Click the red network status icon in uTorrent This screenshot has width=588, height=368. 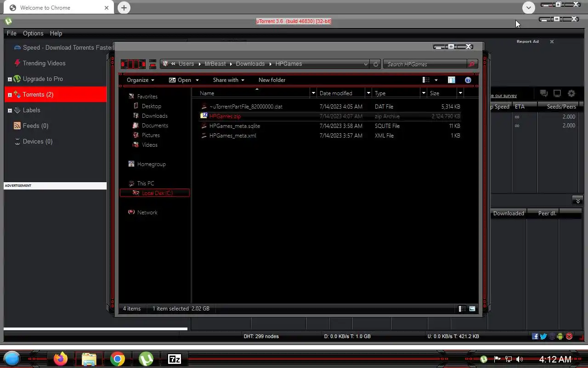click(569, 336)
